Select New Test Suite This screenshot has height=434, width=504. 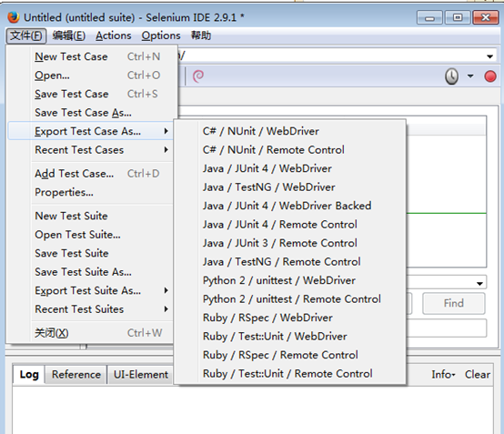coord(90,216)
